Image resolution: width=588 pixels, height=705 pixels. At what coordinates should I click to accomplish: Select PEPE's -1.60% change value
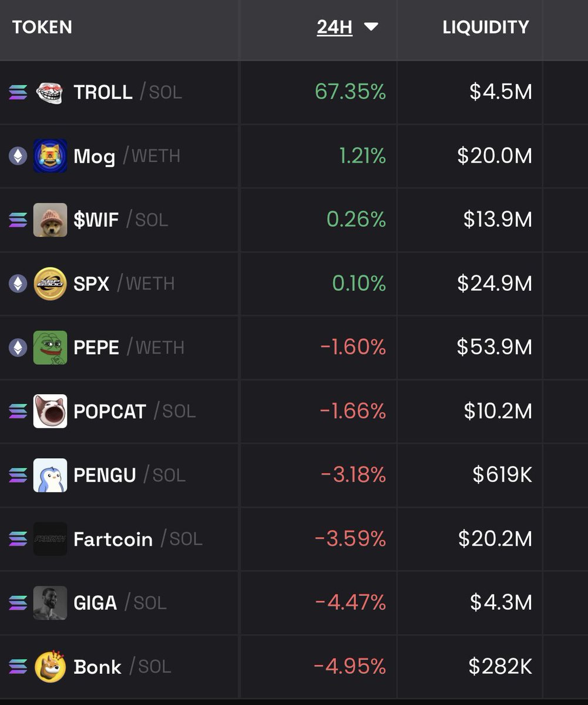click(x=353, y=347)
